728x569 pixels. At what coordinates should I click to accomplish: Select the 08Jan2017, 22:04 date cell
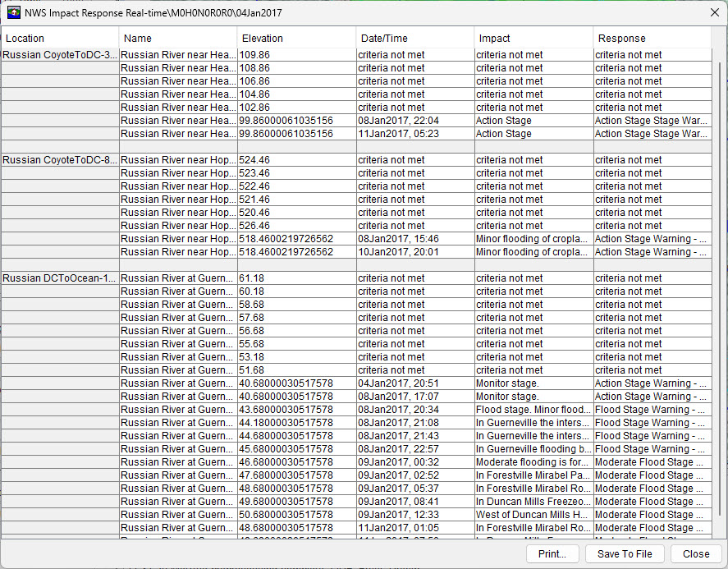point(414,121)
